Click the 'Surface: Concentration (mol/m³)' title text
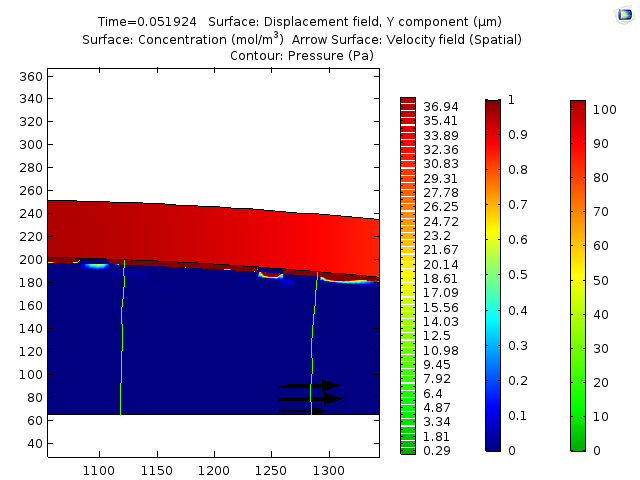 click(182, 39)
